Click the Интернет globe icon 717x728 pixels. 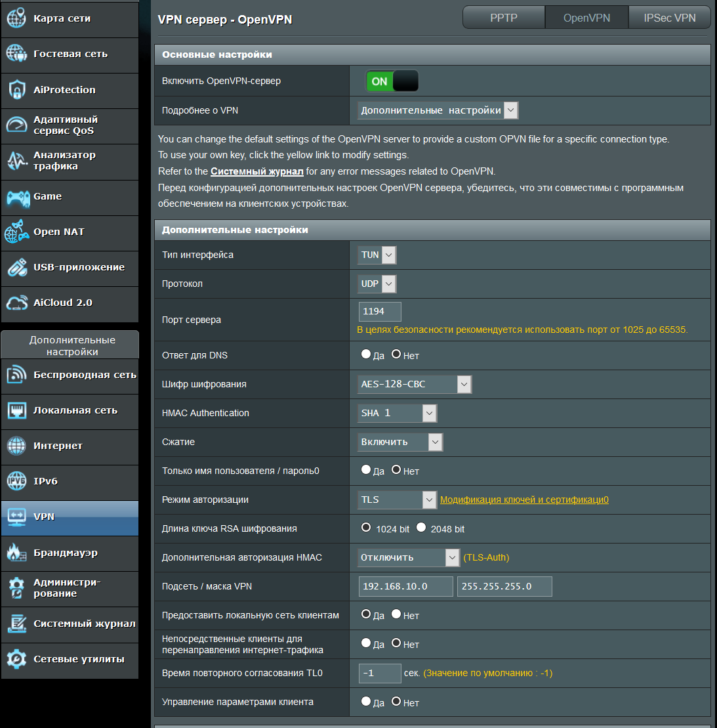(x=16, y=446)
